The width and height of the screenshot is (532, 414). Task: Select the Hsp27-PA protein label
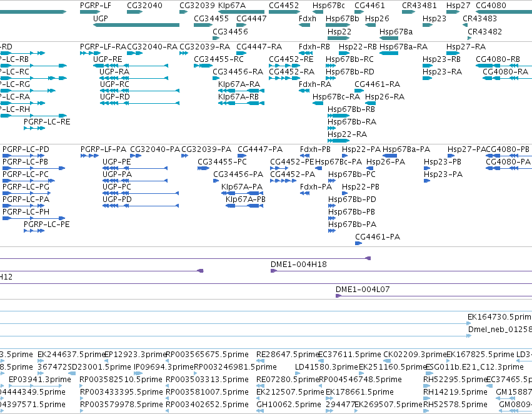click(x=466, y=149)
